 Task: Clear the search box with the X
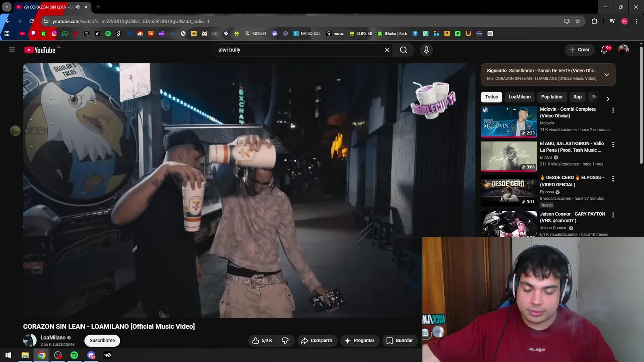(387, 50)
